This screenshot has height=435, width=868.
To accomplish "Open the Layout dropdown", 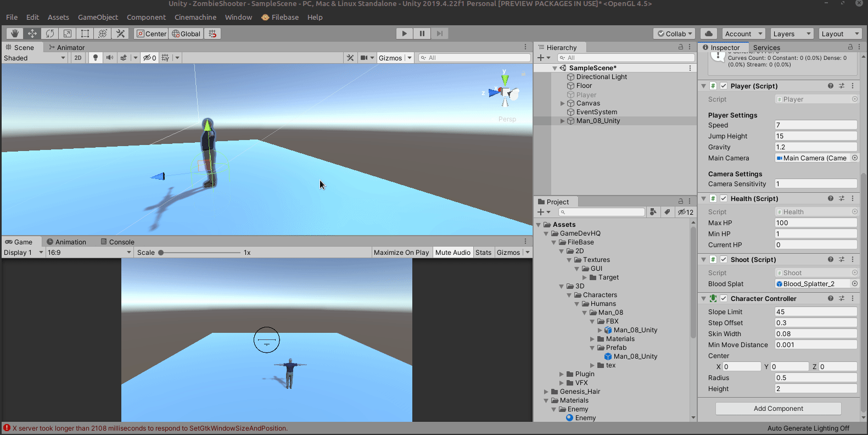I will pos(840,34).
